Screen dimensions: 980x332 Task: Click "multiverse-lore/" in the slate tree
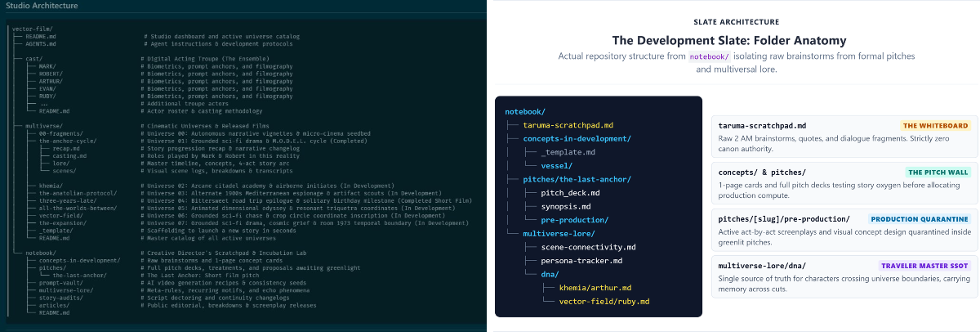[x=558, y=233]
